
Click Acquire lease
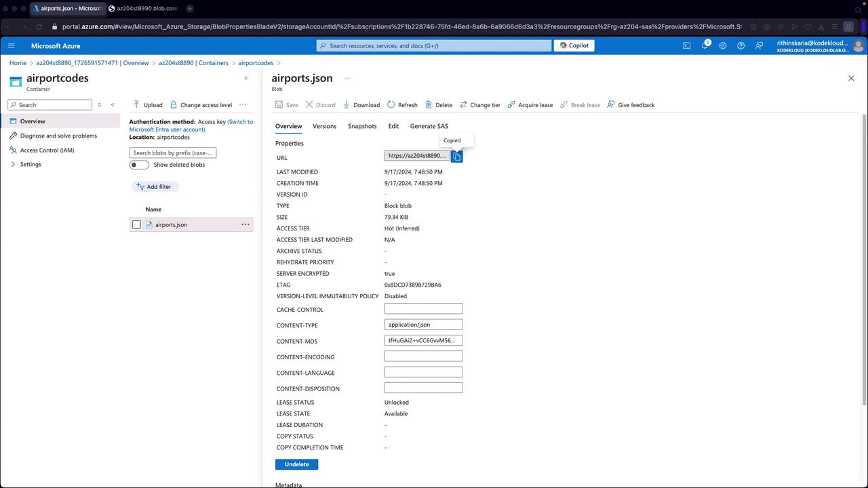tap(530, 105)
